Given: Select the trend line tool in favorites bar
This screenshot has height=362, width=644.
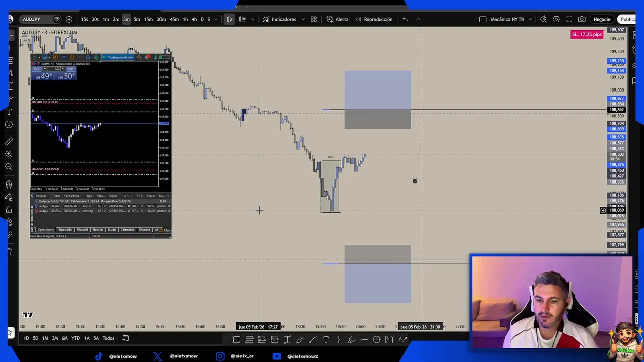Looking at the screenshot, I should click(312, 340).
